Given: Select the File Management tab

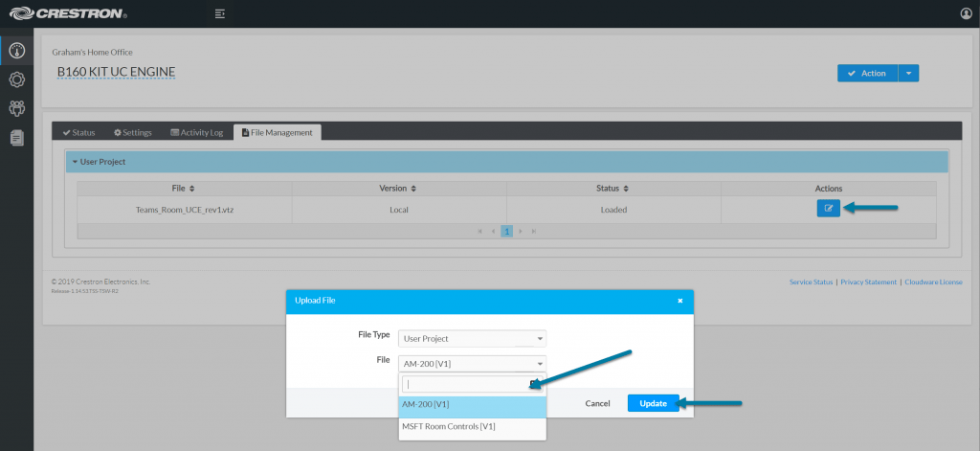Looking at the screenshot, I should (x=277, y=132).
